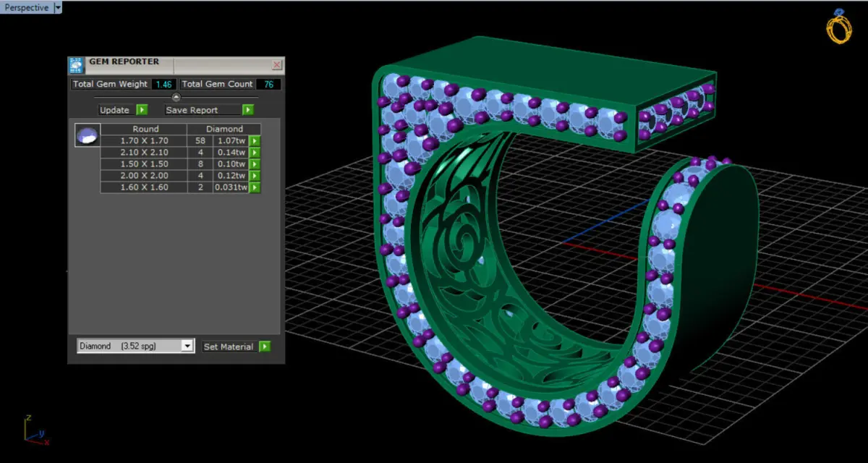Click the 0.12tw weight cell
Viewport: 868px width, 463px height.
click(231, 175)
